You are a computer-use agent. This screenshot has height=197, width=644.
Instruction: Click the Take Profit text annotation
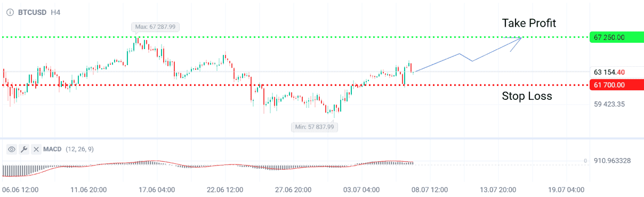(529, 23)
